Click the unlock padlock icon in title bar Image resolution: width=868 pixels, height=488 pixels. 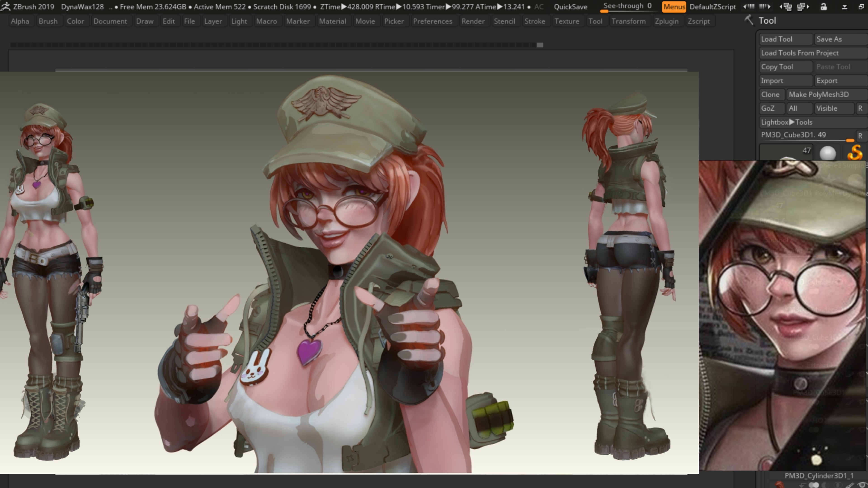823,7
